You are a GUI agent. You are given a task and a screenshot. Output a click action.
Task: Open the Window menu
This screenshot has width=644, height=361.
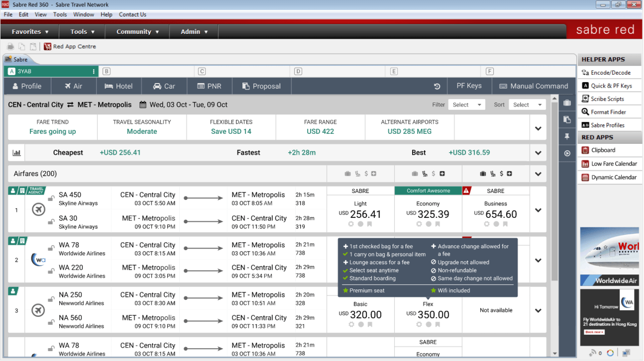click(x=84, y=14)
